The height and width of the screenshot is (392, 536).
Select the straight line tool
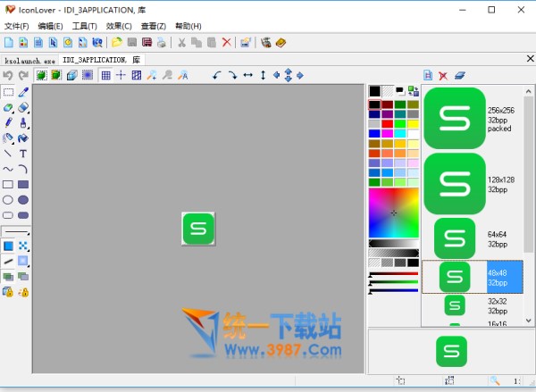[x=8, y=154]
